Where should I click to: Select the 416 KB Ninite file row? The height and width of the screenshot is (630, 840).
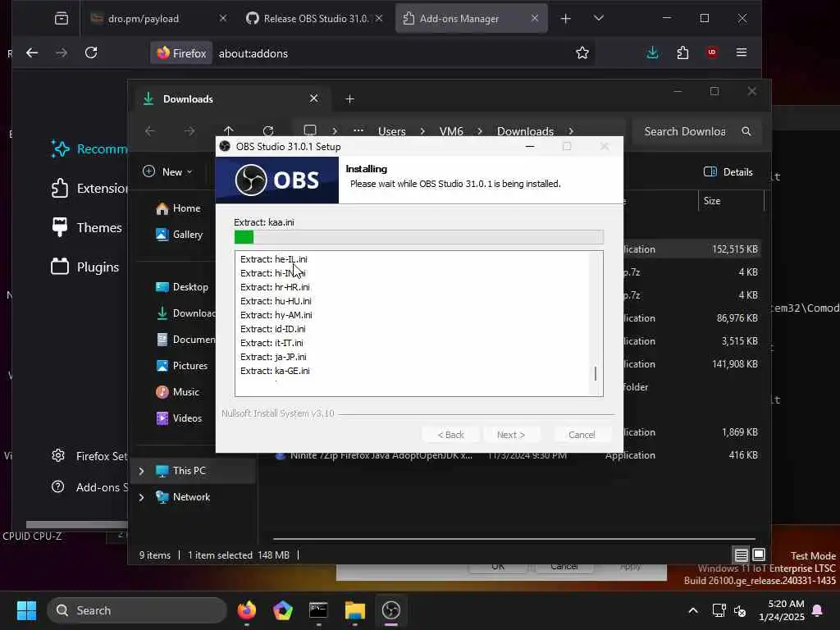517,455
